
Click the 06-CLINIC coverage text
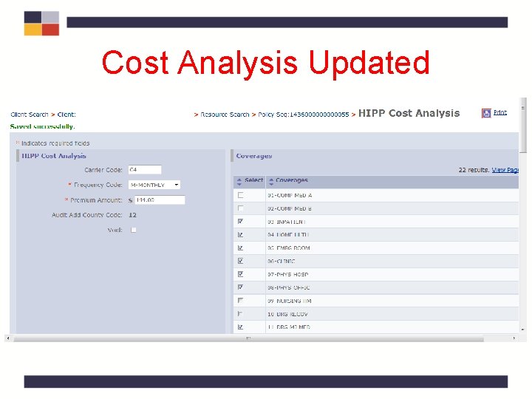pos(282,262)
